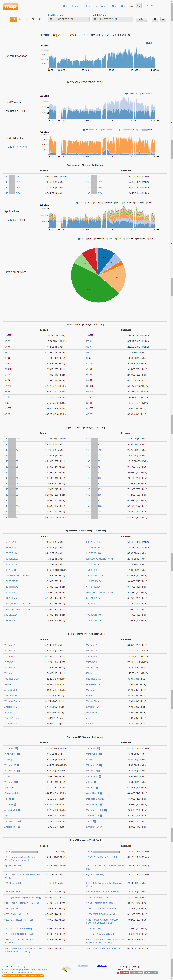Open the Start Date calendar icon
The image size is (173, 980).
point(51,19)
